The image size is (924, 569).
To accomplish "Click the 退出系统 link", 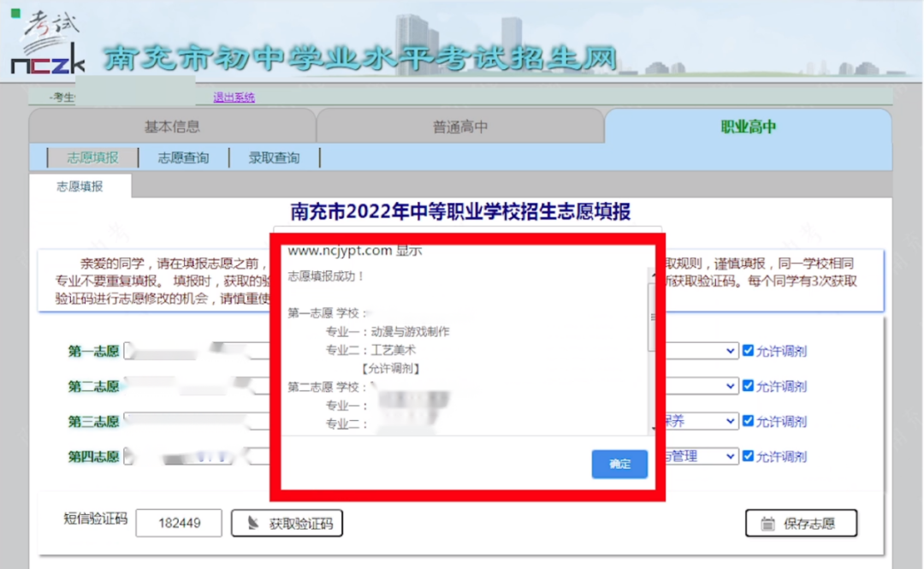I will [x=233, y=96].
